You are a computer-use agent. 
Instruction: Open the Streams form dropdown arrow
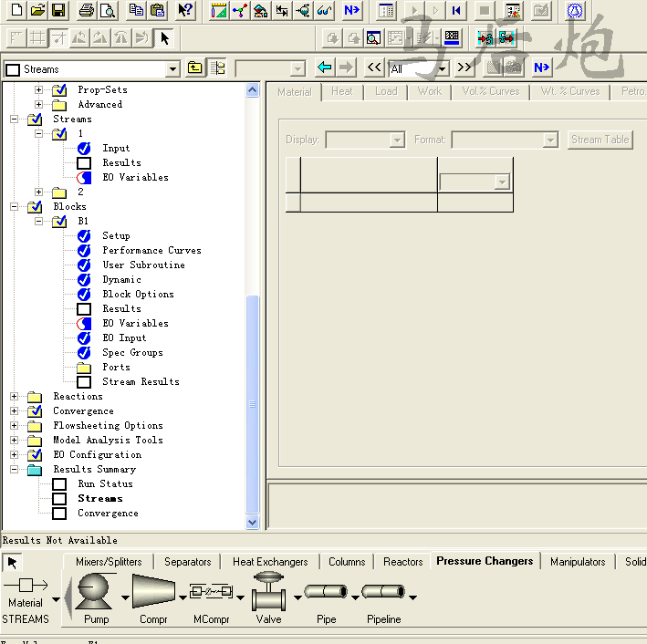point(172,69)
